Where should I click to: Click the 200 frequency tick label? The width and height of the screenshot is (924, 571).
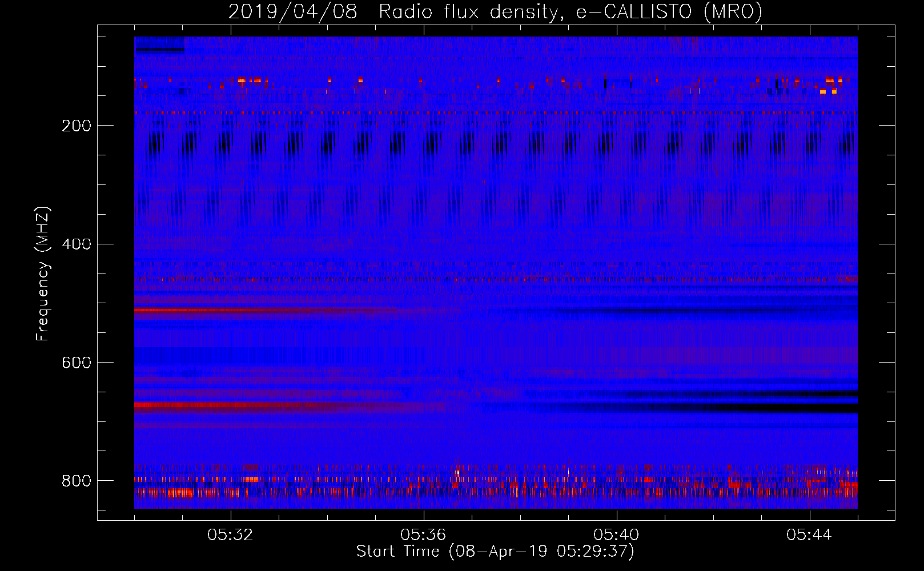(x=77, y=126)
